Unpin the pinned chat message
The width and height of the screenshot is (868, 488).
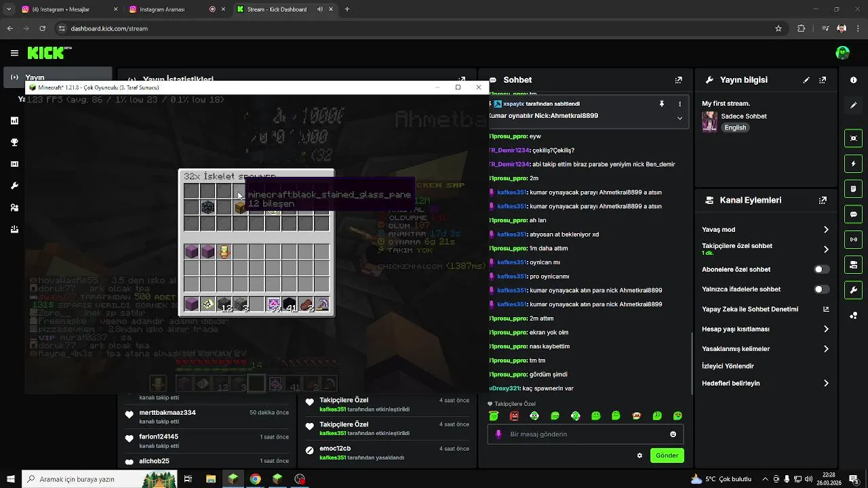click(x=662, y=104)
